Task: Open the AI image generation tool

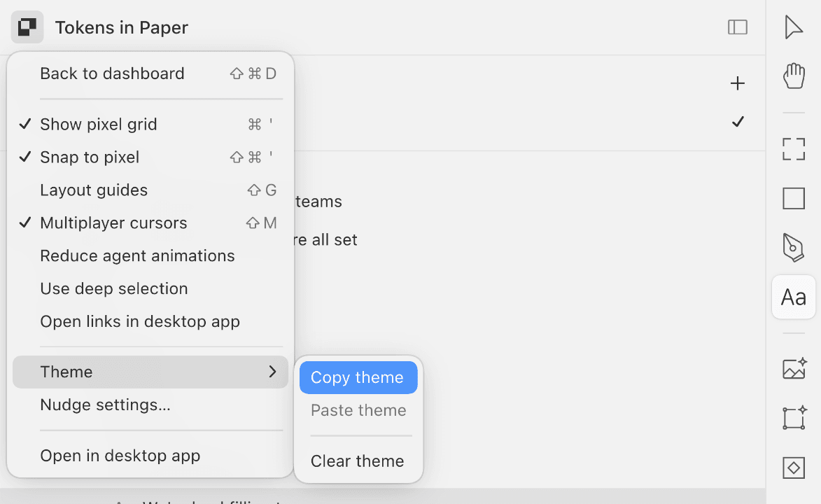Action: click(794, 369)
